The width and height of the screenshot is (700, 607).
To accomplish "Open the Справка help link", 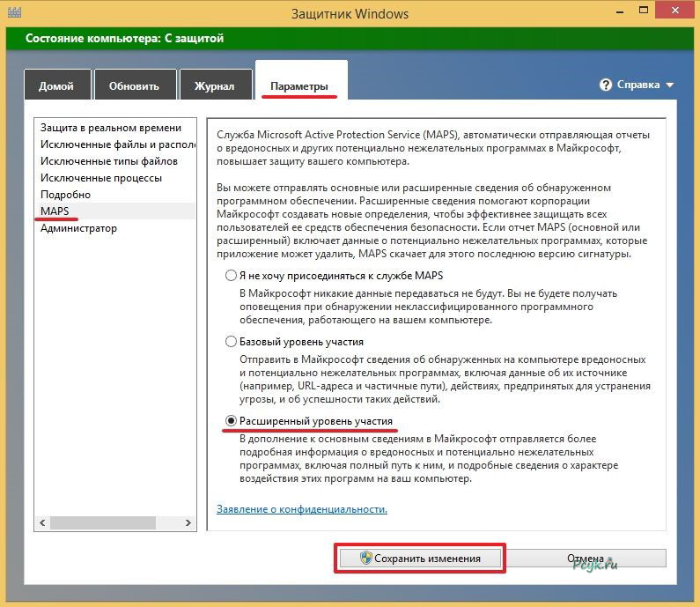I will click(x=638, y=85).
